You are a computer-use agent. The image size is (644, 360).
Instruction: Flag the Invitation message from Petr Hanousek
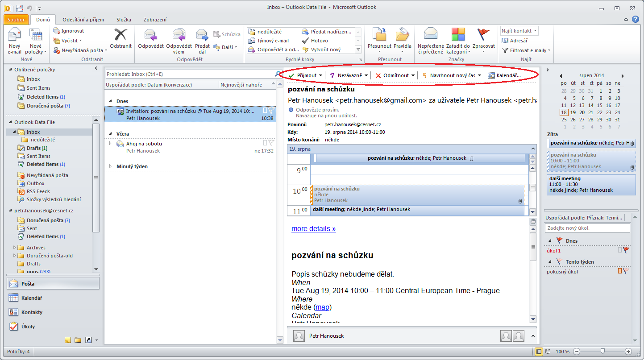pos(270,111)
